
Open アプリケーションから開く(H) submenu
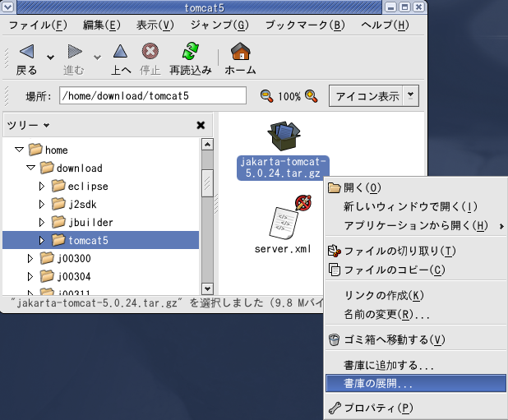416,225
